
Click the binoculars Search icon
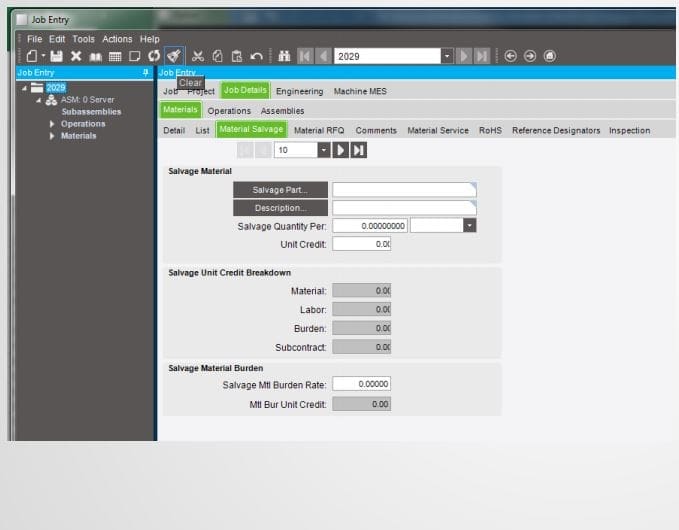pyautogui.click(x=284, y=56)
